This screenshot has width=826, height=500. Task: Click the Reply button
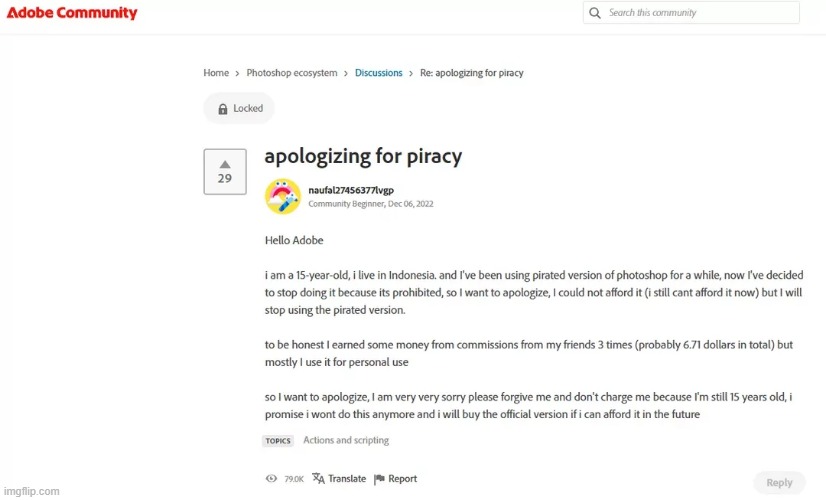point(779,483)
